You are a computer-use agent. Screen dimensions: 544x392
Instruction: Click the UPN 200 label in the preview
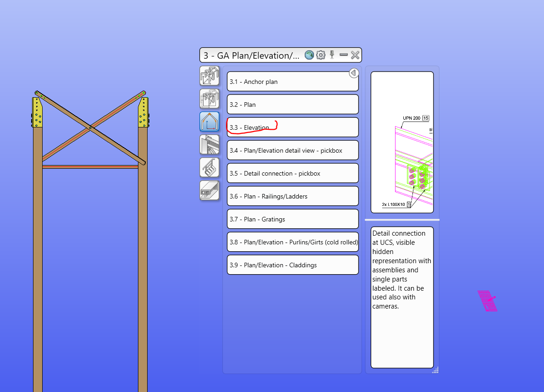point(412,118)
